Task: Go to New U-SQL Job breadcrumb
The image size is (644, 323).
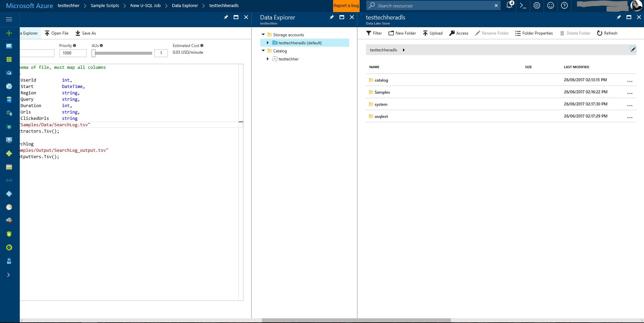Action: [145, 5]
